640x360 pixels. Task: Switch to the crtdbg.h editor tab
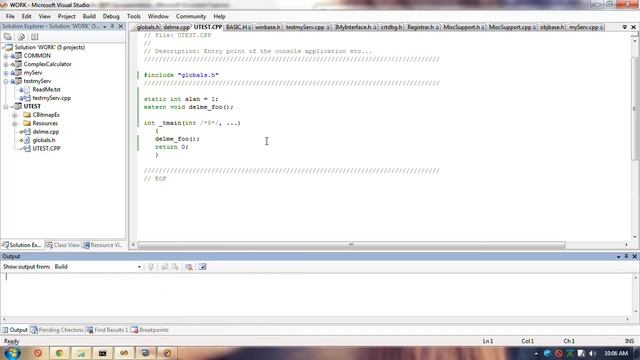391,27
